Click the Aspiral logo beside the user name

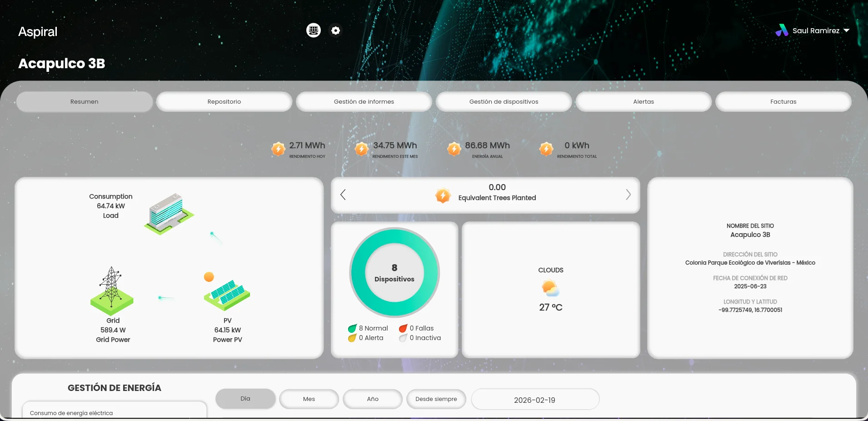tap(782, 30)
